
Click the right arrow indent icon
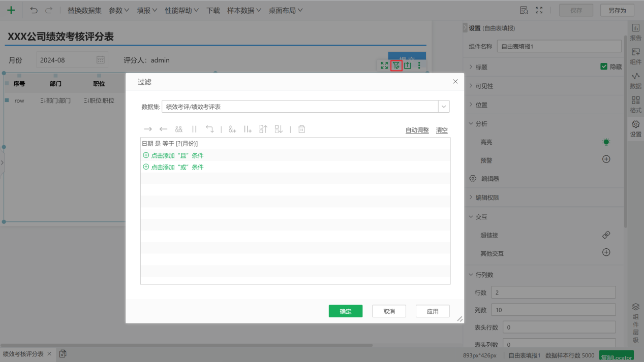[148, 129]
